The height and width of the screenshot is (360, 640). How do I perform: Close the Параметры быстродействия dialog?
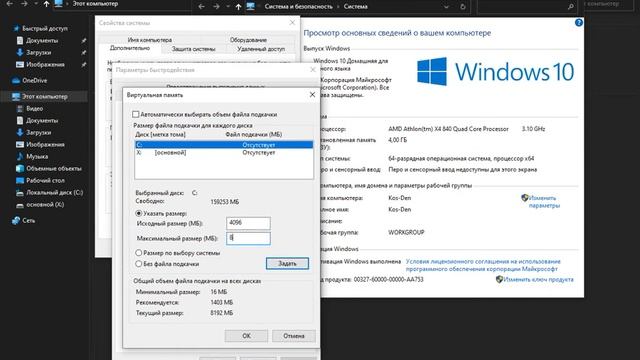tap(313, 70)
